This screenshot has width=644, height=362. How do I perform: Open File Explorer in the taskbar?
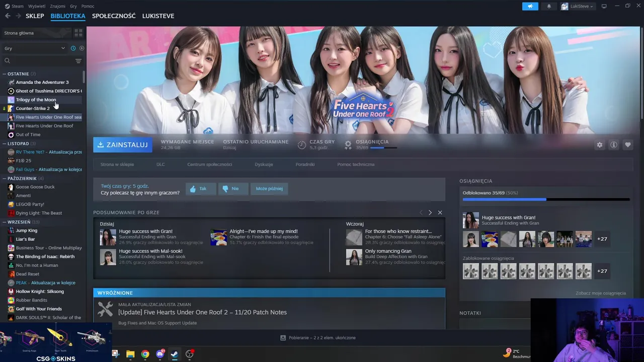(x=130, y=354)
